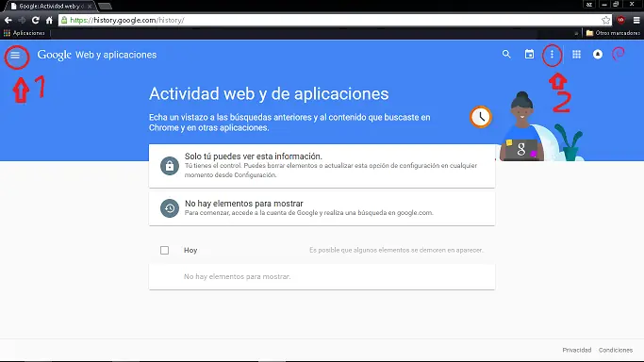644x362 pixels.
Task: Open the Google apps grid
Action: pyautogui.click(x=577, y=54)
